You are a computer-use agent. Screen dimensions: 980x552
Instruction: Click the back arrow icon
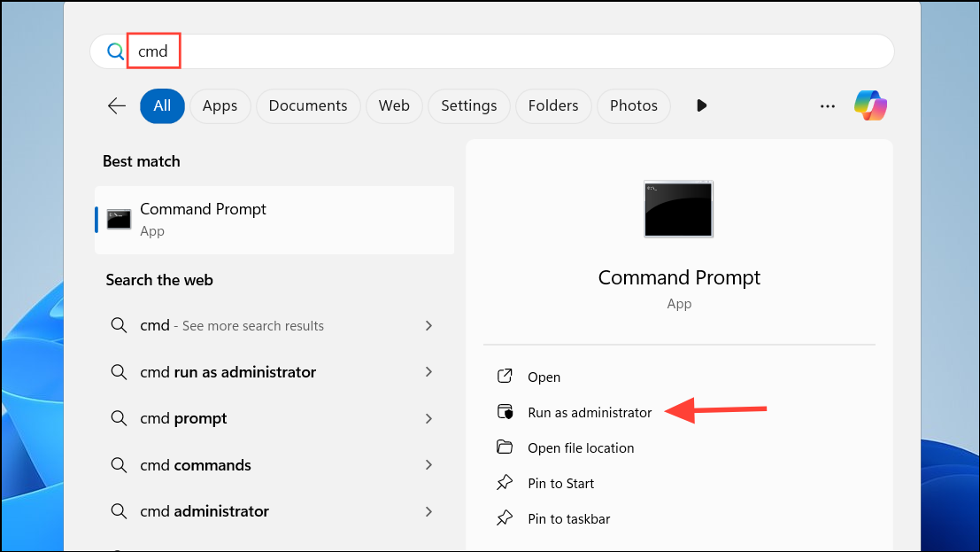click(x=117, y=105)
